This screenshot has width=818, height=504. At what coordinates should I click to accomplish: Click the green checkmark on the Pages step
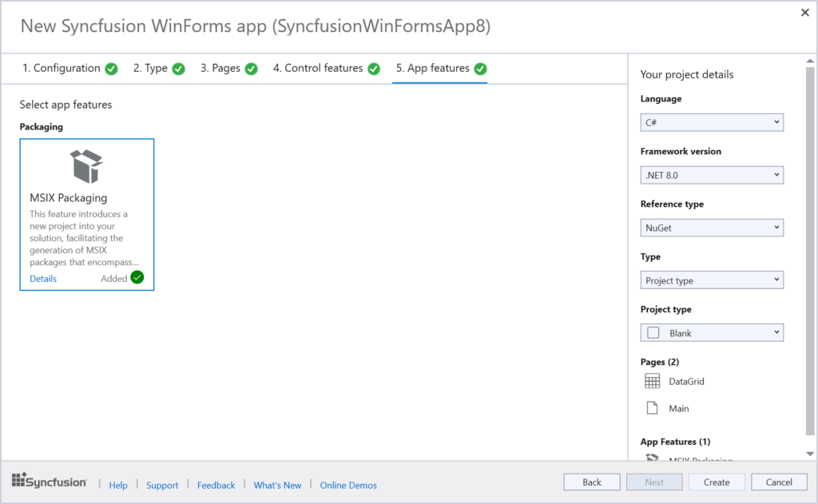tap(251, 68)
